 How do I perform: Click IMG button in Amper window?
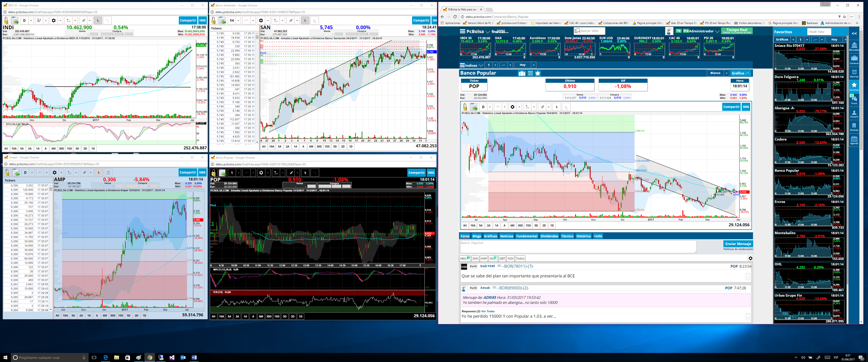[x=202, y=172]
